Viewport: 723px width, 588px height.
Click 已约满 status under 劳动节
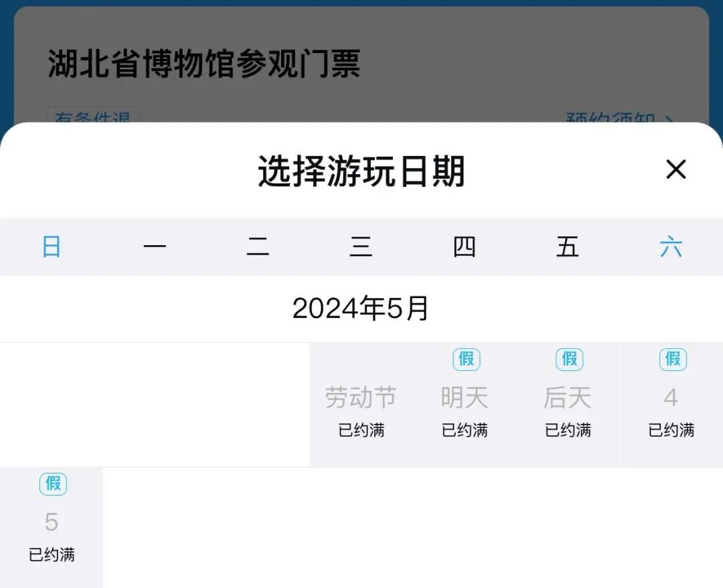(x=361, y=430)
